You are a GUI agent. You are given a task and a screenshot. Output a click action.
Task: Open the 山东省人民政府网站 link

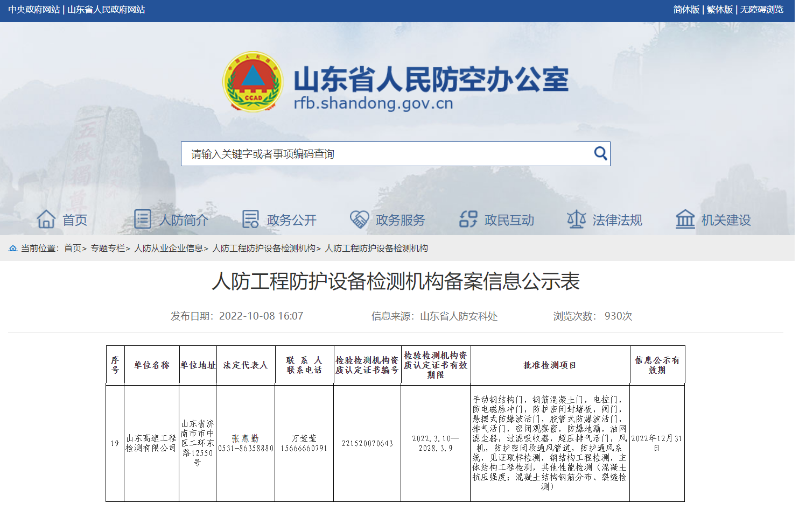106,10
